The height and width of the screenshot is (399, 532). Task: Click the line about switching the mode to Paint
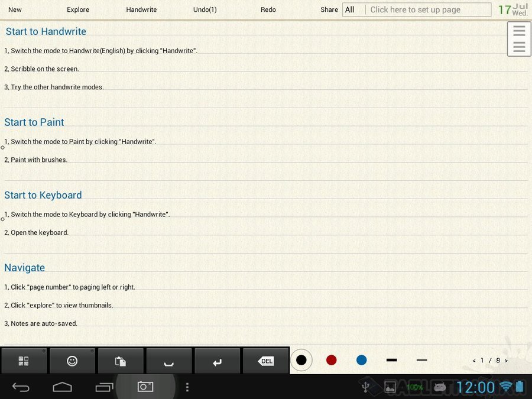click(x=80, y=142)
